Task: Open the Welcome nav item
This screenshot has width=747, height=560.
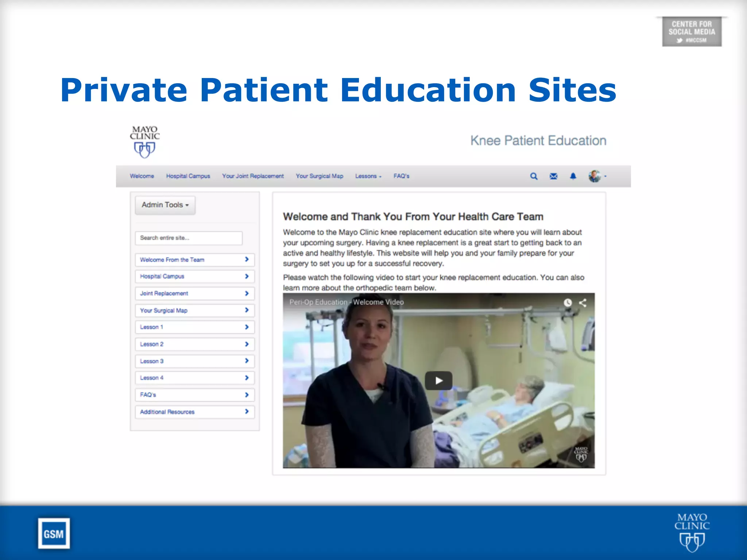Action: (x=142, y=176)
